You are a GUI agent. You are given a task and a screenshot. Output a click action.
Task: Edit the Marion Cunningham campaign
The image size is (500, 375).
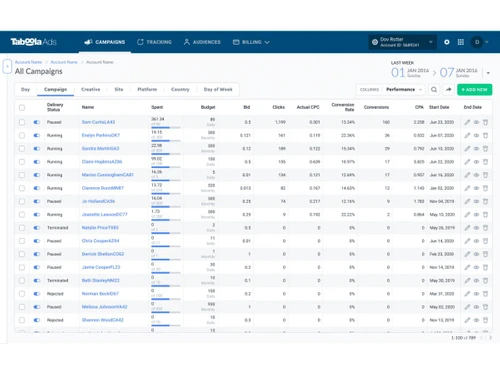click(x=467, y=175)
